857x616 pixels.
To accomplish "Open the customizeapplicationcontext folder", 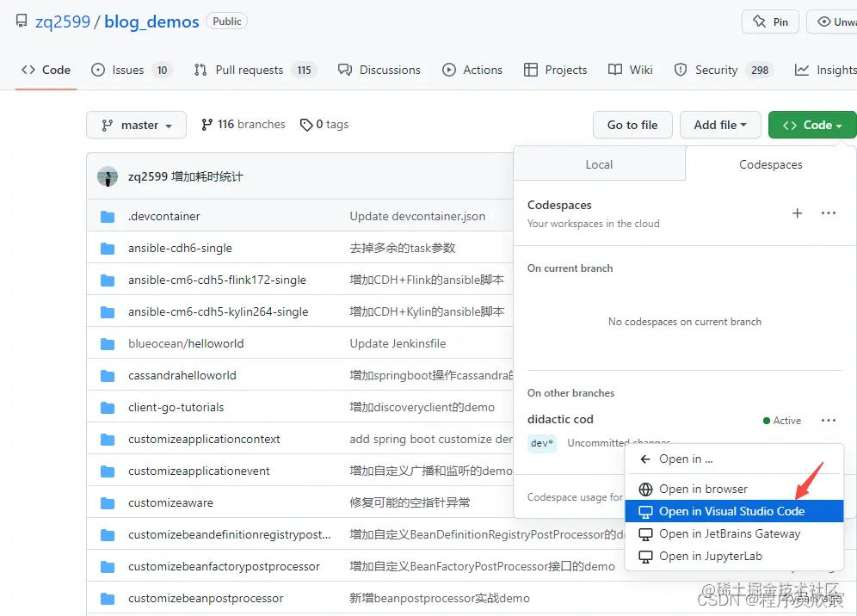I will [x=204, y=439].
